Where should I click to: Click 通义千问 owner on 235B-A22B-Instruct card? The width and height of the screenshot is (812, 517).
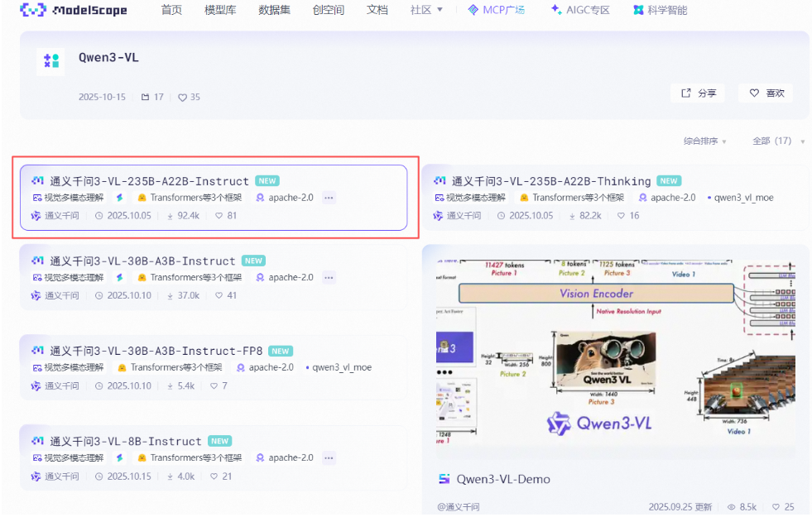click(55, 216)
